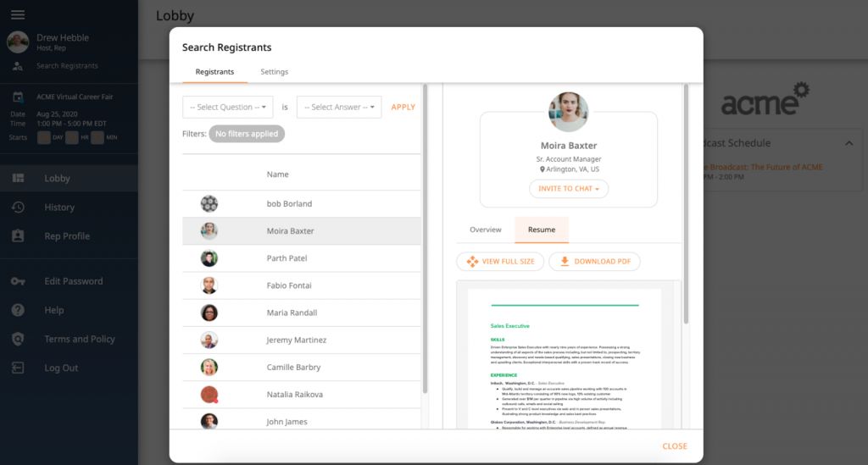Image resolution: width=868 pixels, height=465 pixels.
Task: Open the Select Question dropdown
Action: [x=227, y=108]
